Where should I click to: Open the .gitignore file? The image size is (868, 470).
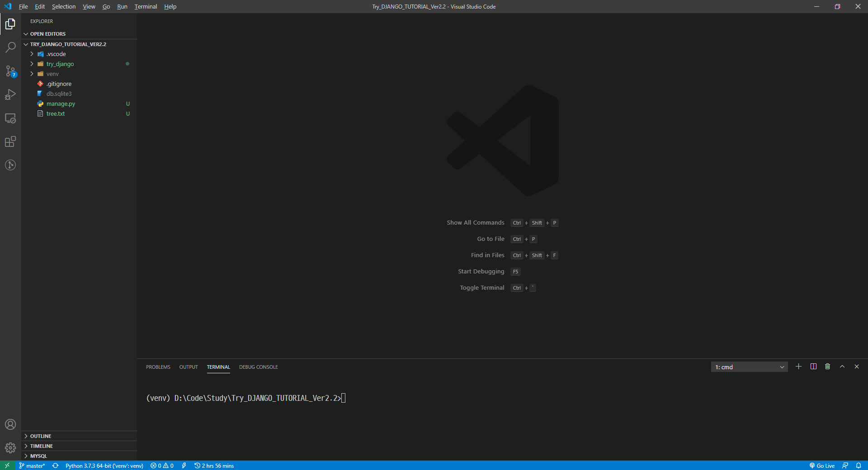pyautogui.click(x=79, y=84)
